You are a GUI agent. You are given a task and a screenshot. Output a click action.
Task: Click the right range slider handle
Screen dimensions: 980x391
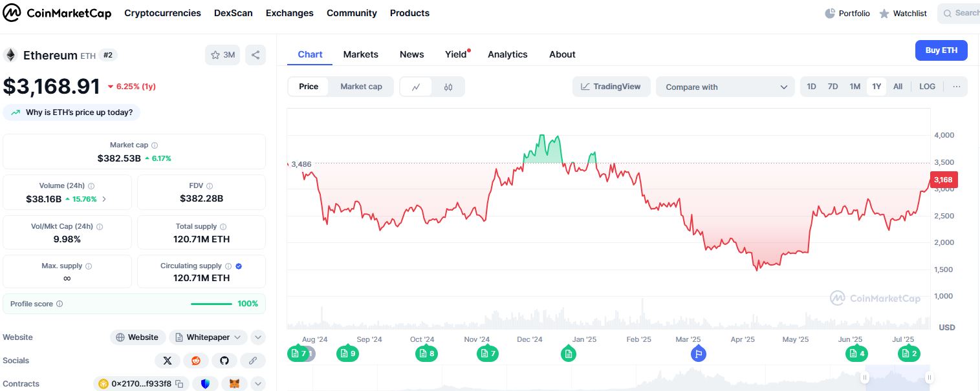pos(929,378)
